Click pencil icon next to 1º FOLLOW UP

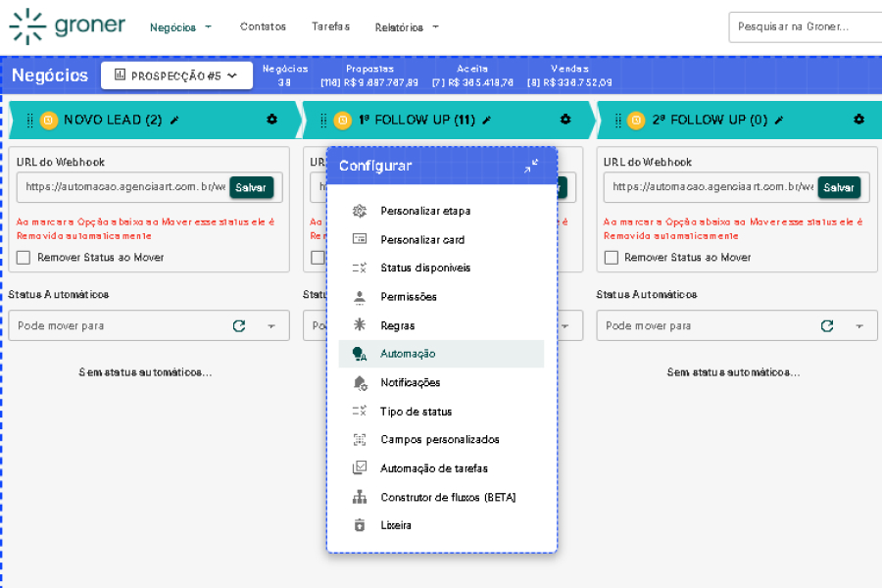487,121
